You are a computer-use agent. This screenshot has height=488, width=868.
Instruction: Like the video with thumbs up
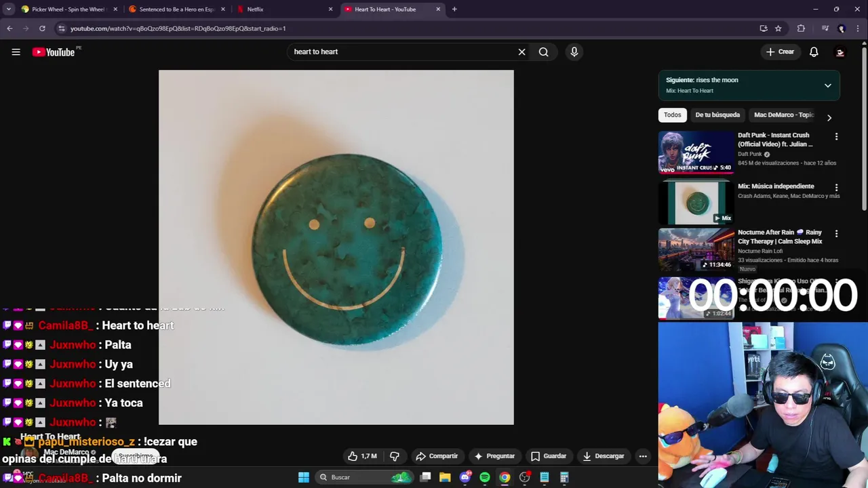pyautogui.click(x=362, y=456)
